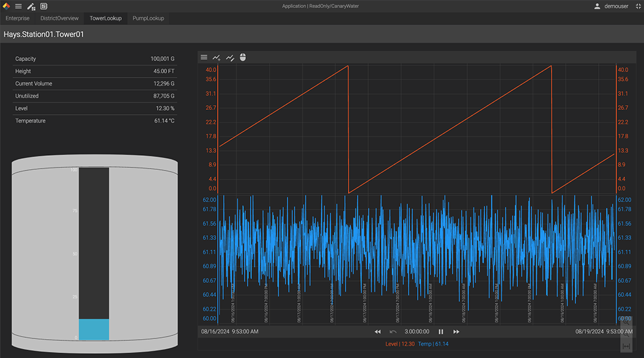Click the Unutilized value 87,705 G

click(164, 96)
